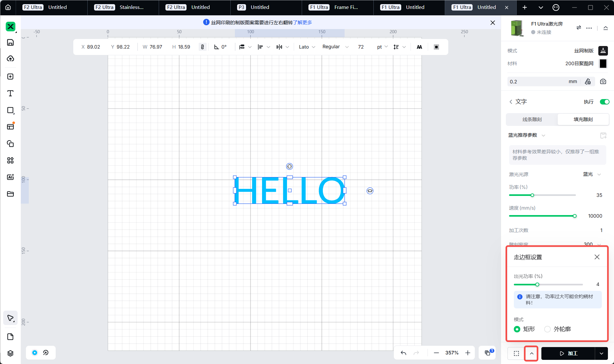Viewport: 614px width, 364px height.
Task: Select the 矩形 radio button
Action: pos(517,329)
